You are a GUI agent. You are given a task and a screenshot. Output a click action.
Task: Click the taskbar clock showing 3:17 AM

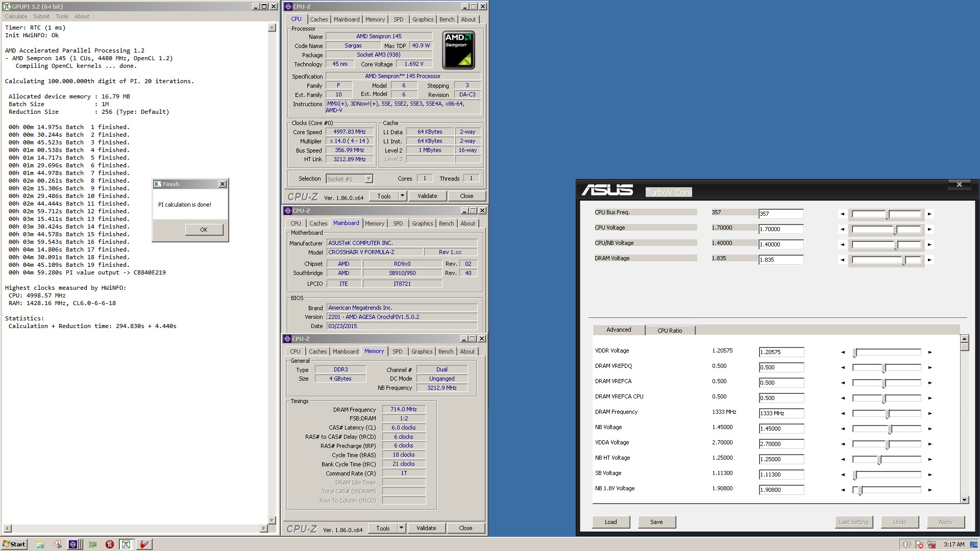pyautogui.click(x=954, y=544)
